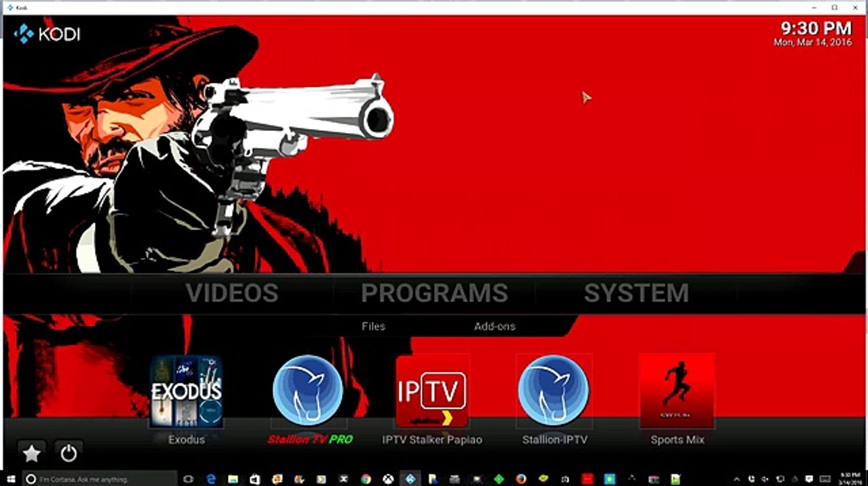Open the Favourites star button
Image resolution: width=868 pixels, height=486 pixels.
[32, 452]
